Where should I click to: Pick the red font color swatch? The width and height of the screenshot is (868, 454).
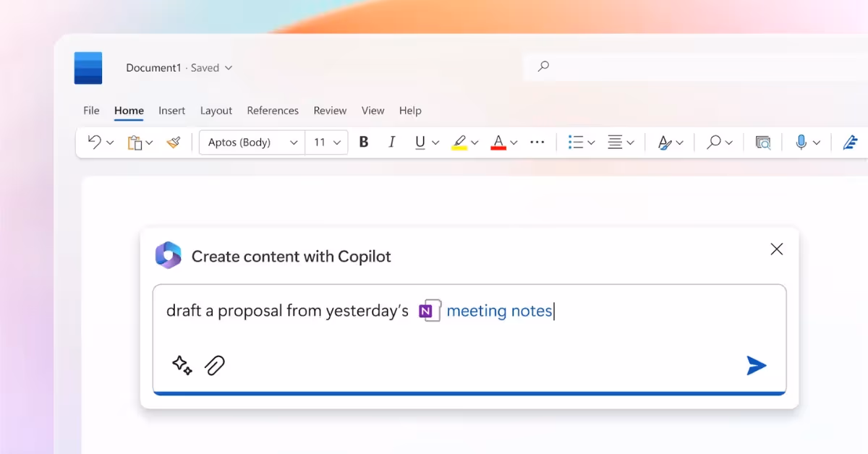pos(500,142)
